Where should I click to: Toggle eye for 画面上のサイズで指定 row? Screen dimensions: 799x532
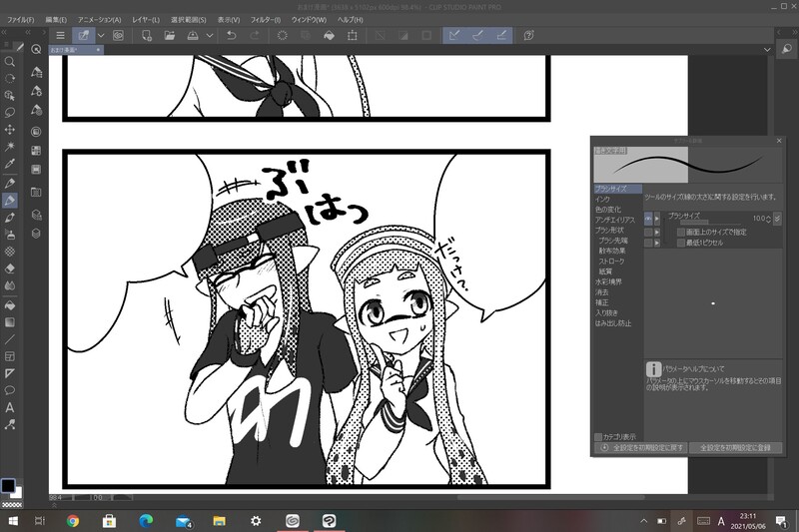648,233
